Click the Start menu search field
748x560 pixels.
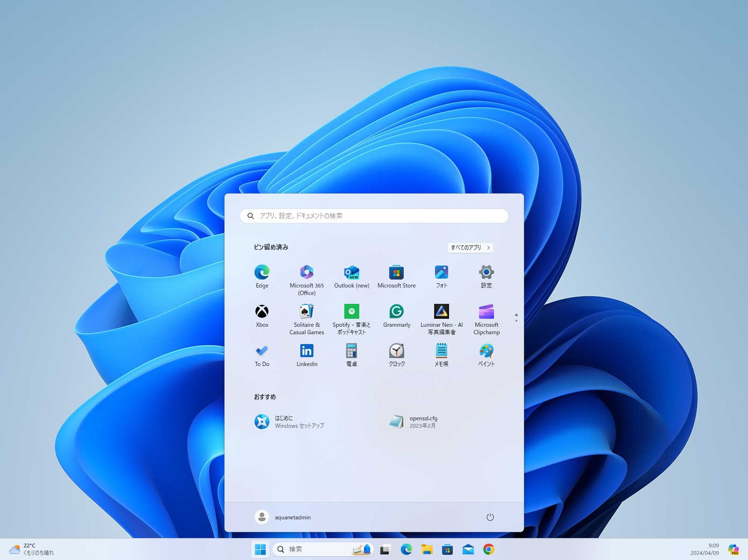coord(374,216)
